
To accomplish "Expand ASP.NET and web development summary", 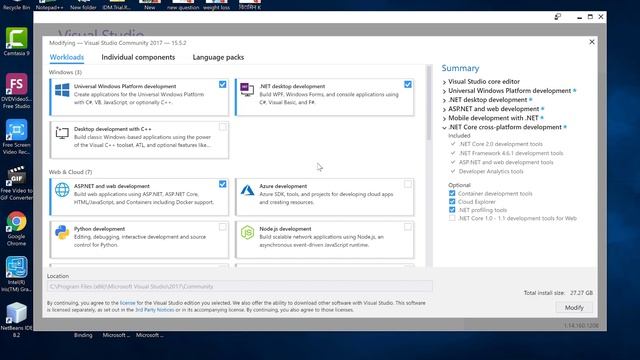I will [444, 109].
